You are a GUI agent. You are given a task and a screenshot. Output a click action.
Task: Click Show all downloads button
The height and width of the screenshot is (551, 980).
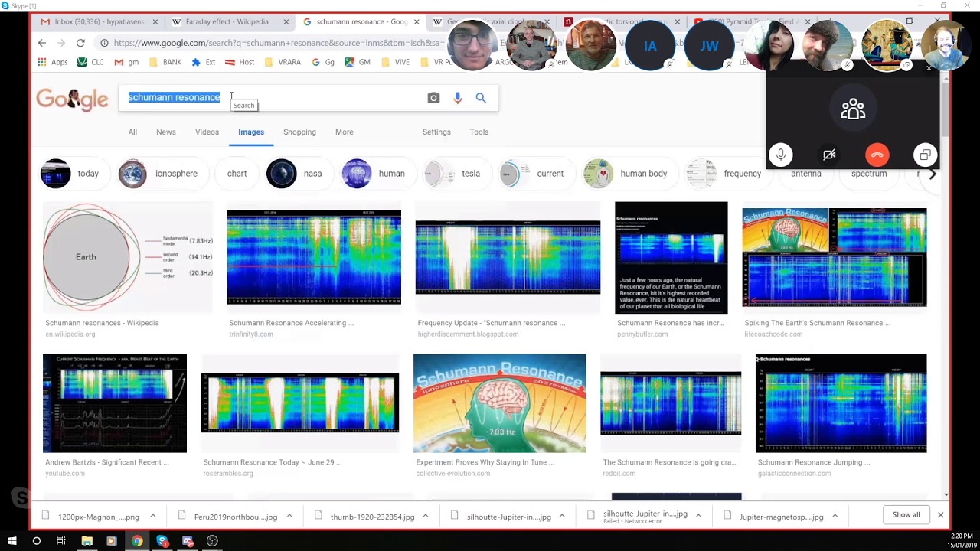pos(906,515)
